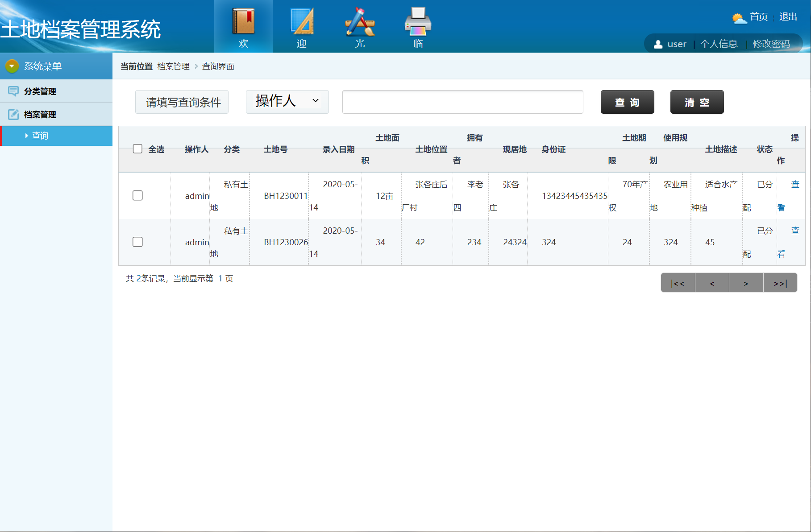811x532 pixels.
Task: Open the 操作人 dropdown menu
Action: [x=287, y=102]
